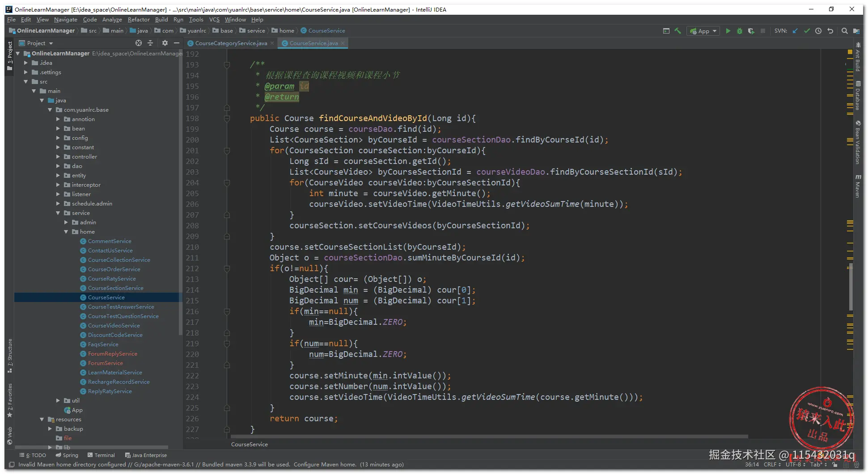Click the editor horizontal scrollbar
The image size is (868, 474).
click(489, 436)
